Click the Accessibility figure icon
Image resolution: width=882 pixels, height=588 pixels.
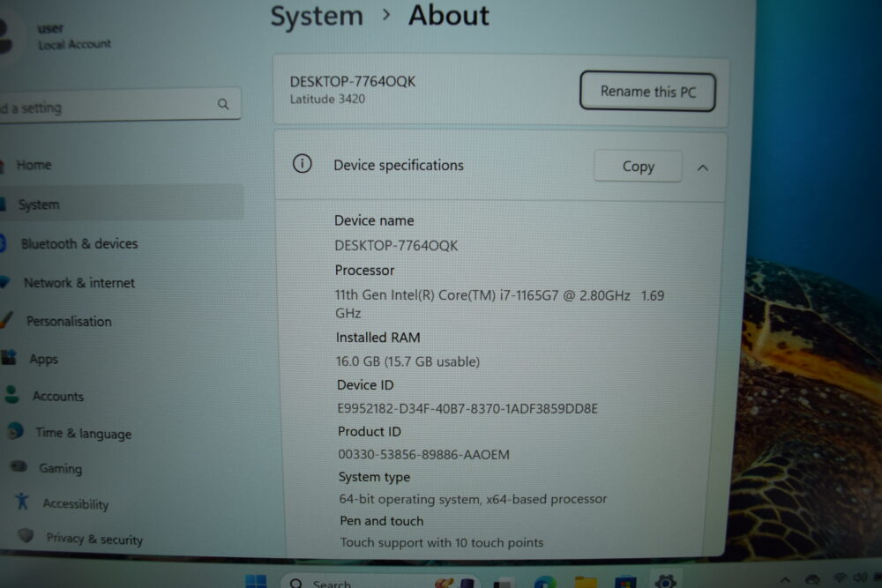(23, 501)
